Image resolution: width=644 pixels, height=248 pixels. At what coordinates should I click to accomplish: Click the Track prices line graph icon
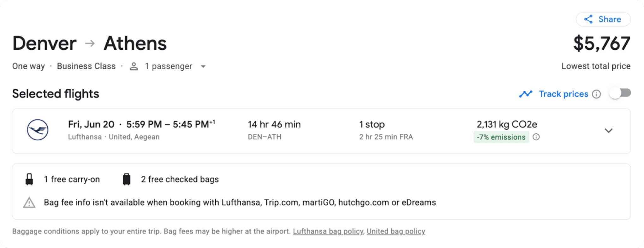(x=526, y=94)
